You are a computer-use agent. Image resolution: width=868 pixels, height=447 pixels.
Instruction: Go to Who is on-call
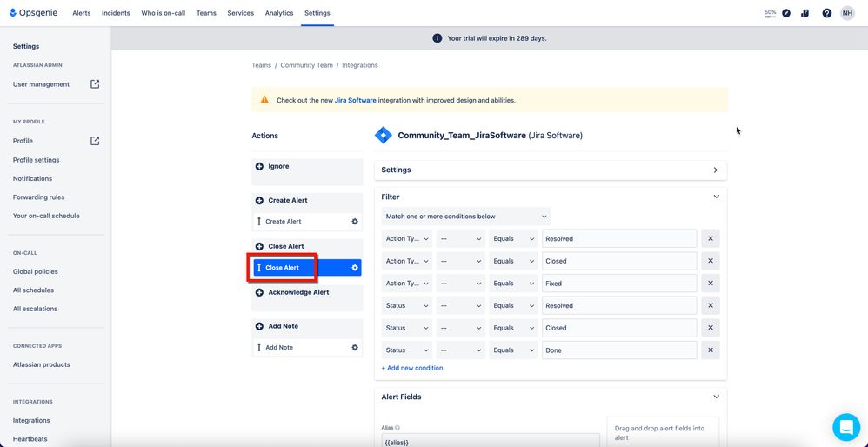164,13
